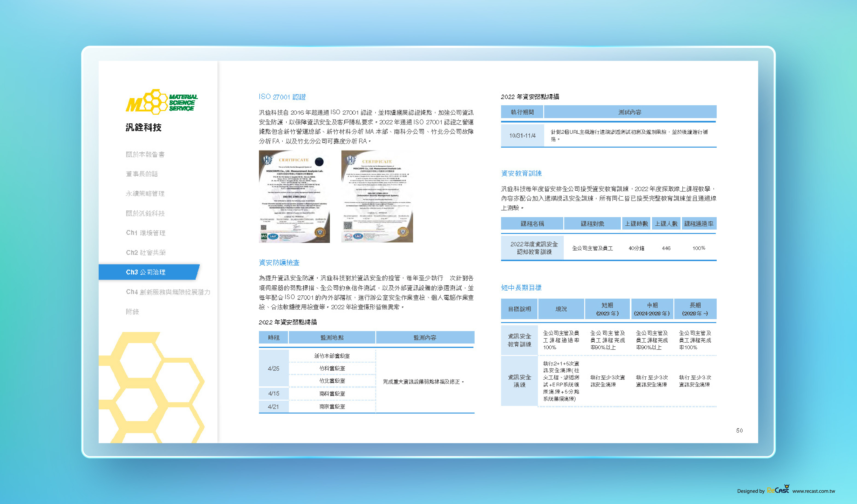
Task: Click the 4/15 date cell
Action: click(273, 393)
